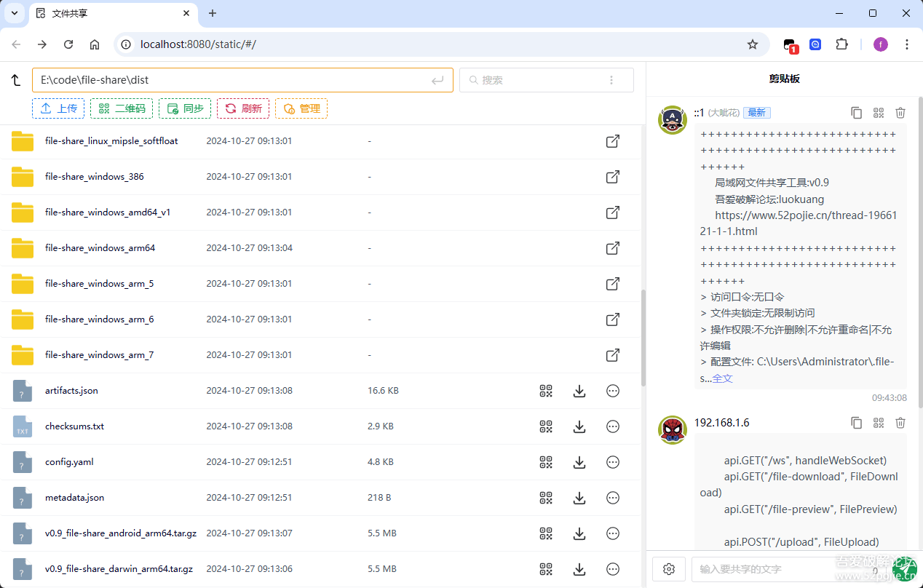Viewport: 923px width, 588px height.
Task: Open more options for config.yaml
Action: pos(613,462)
